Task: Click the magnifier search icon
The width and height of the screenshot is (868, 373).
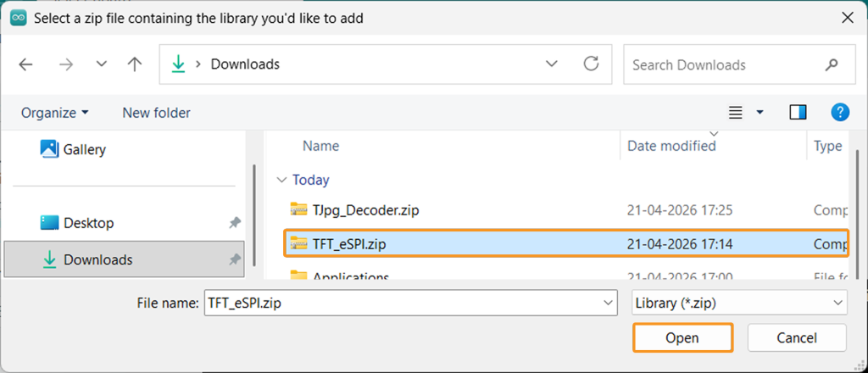Action: (x=832, y=64)
